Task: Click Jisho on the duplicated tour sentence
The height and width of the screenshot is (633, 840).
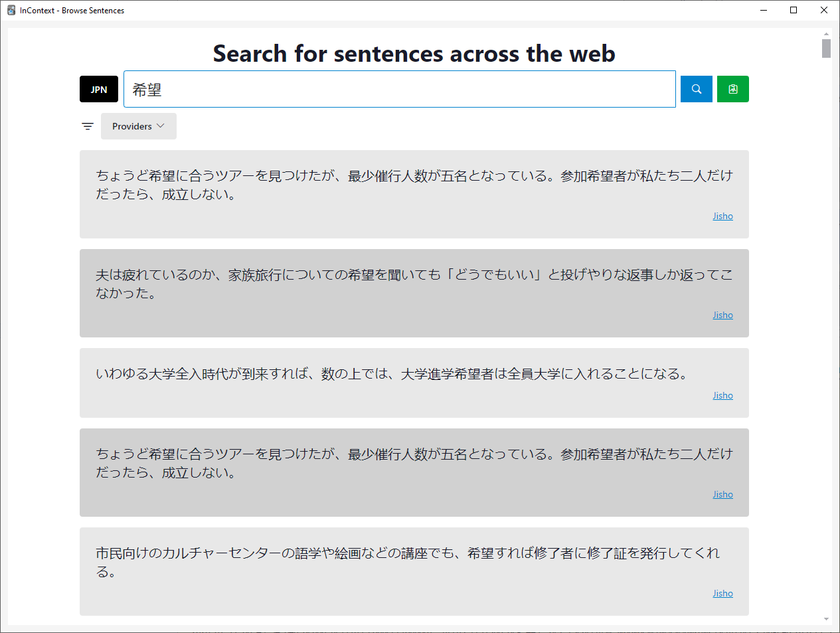Action: tap(722, 494)
